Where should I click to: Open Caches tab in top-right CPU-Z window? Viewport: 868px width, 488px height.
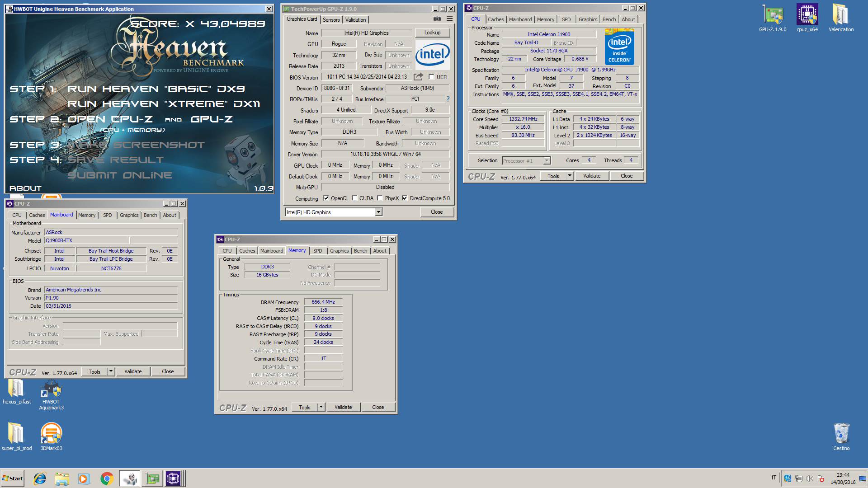[x=495, y=19]
